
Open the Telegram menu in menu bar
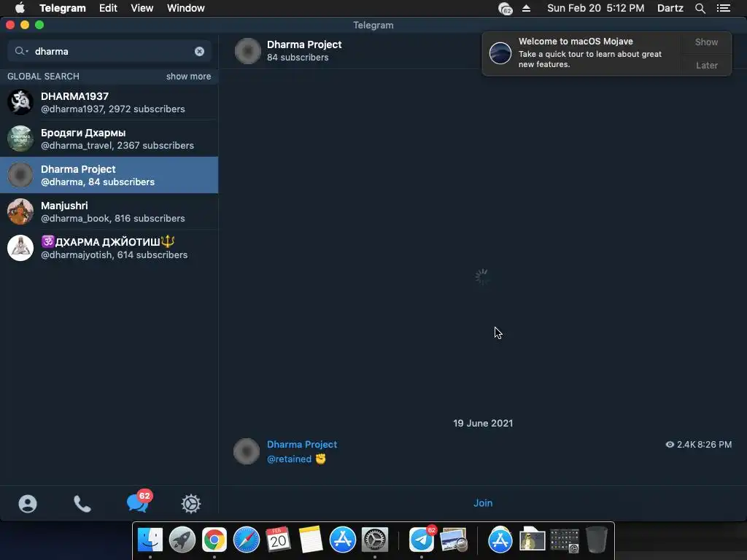click(x=63, y=8)
